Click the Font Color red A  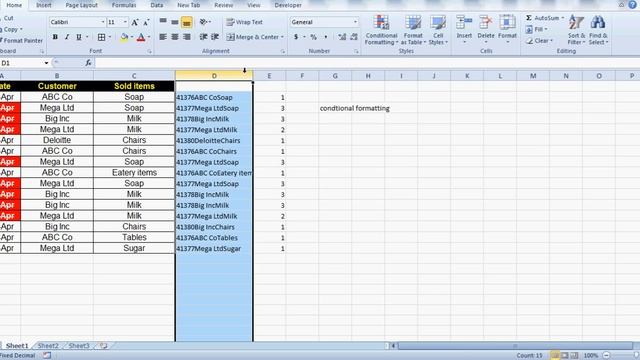click(x=141, y=37)
